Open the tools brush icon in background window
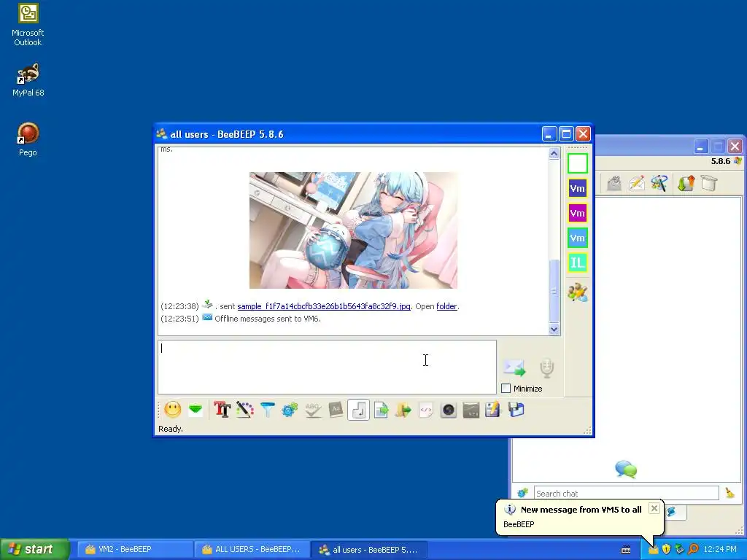Image resolution: width=747 pixels, height=560 pixels. [x=659, y=183]
